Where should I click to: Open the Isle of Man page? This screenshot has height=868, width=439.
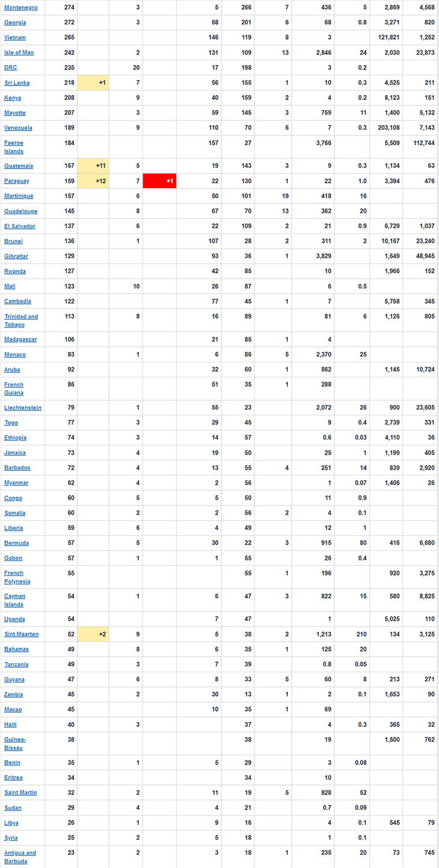click(x=19, y=52)
